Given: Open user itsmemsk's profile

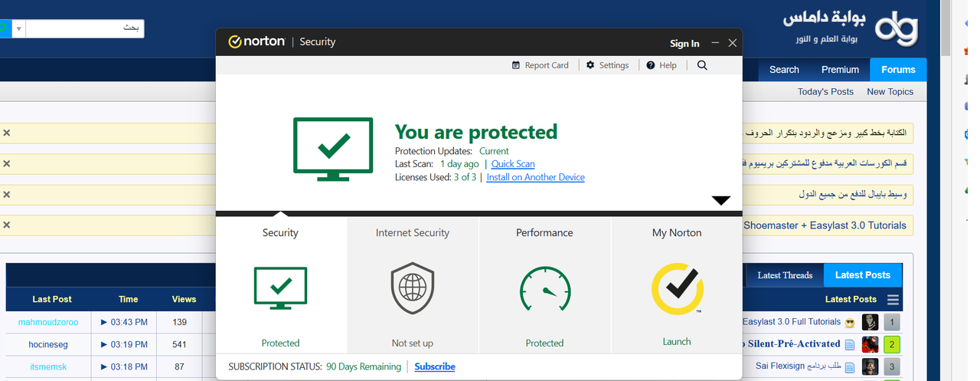Looking at the screenshot, I should (x=48, y=366).
